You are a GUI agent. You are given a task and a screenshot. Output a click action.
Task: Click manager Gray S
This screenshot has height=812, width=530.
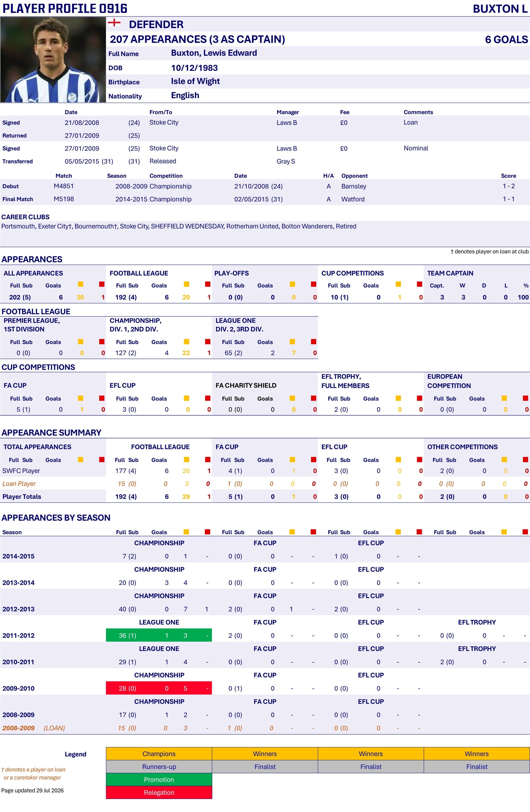pyautogui.click(x=286, y=161)
